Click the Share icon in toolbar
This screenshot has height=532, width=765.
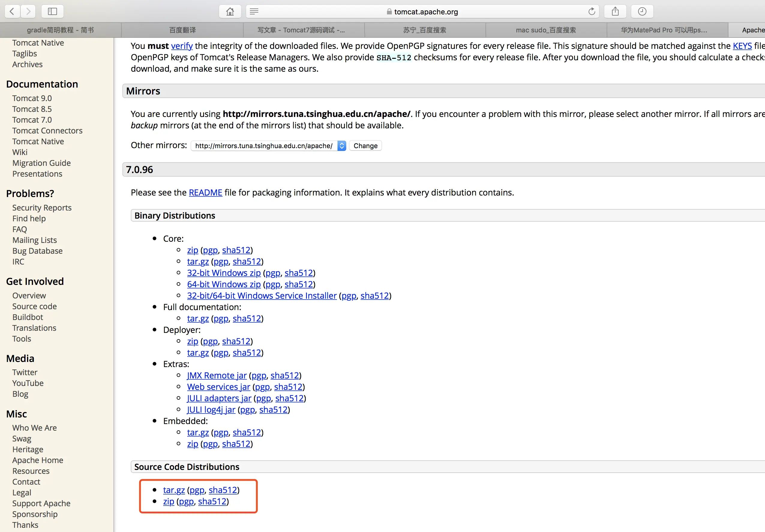point(615,11)
